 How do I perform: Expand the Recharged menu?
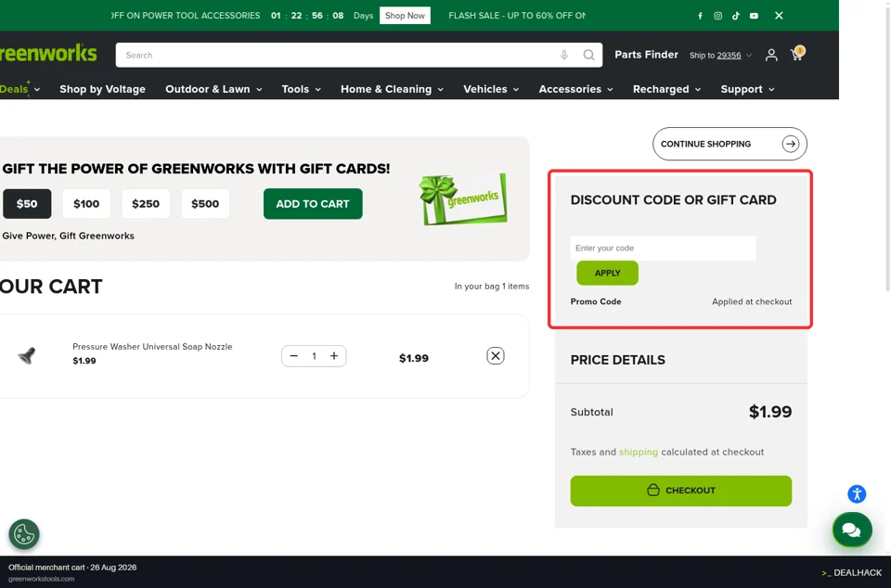coord(666,89)
